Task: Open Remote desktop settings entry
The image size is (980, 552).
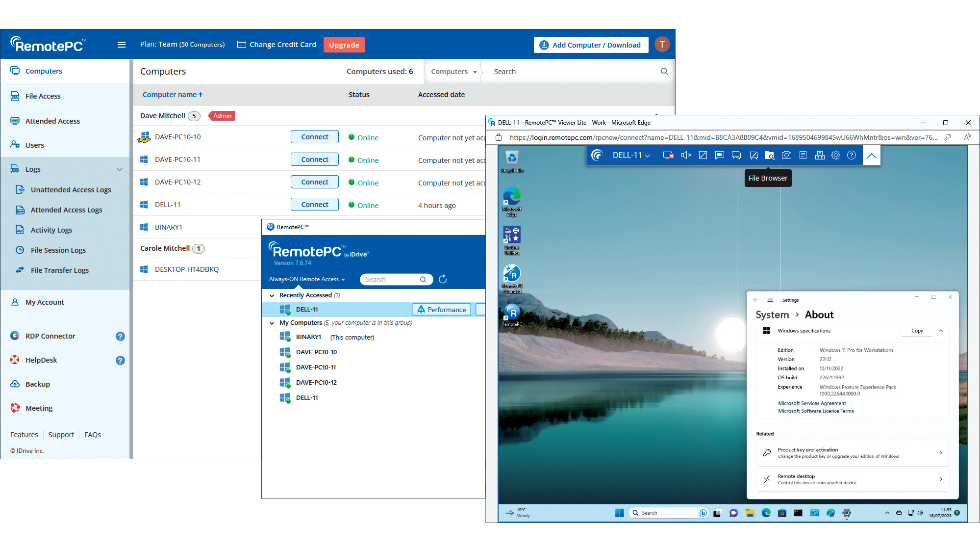Action: (853, 479)
